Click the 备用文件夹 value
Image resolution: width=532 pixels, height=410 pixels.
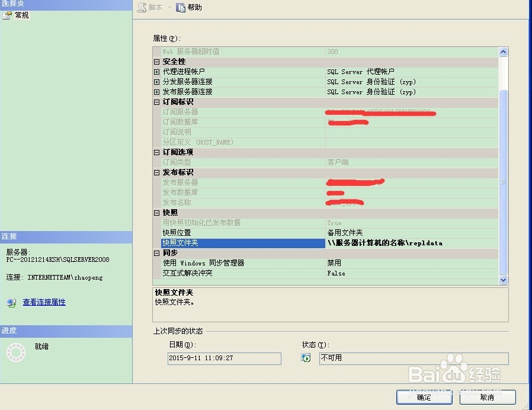345,233
